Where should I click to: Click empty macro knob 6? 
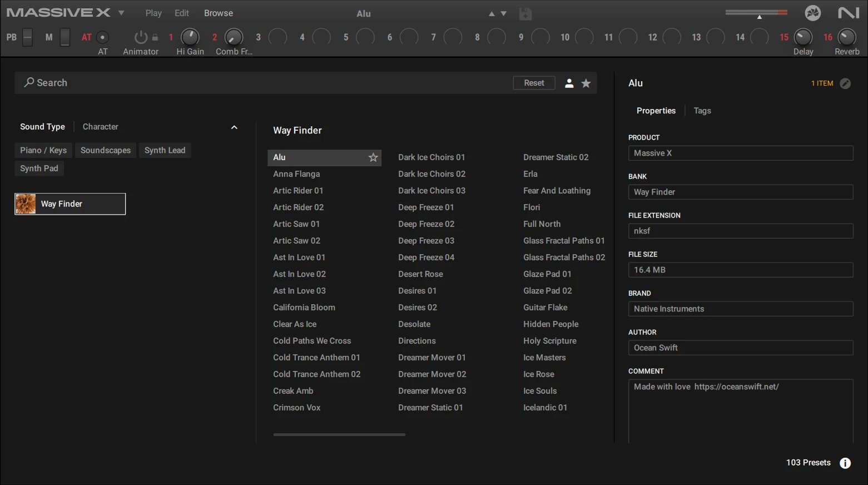(409, 37)
